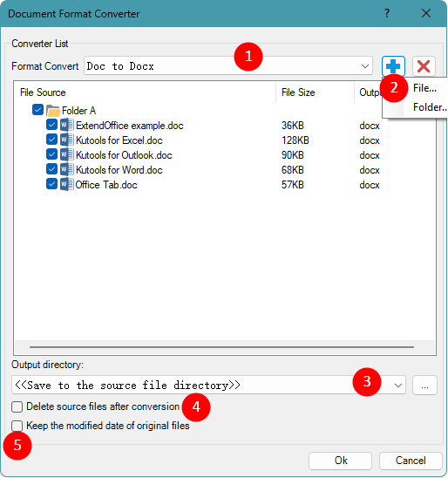This screenshot has height=478, width=448.
Task: Click the red X remove icon
Action: point(424,65)
